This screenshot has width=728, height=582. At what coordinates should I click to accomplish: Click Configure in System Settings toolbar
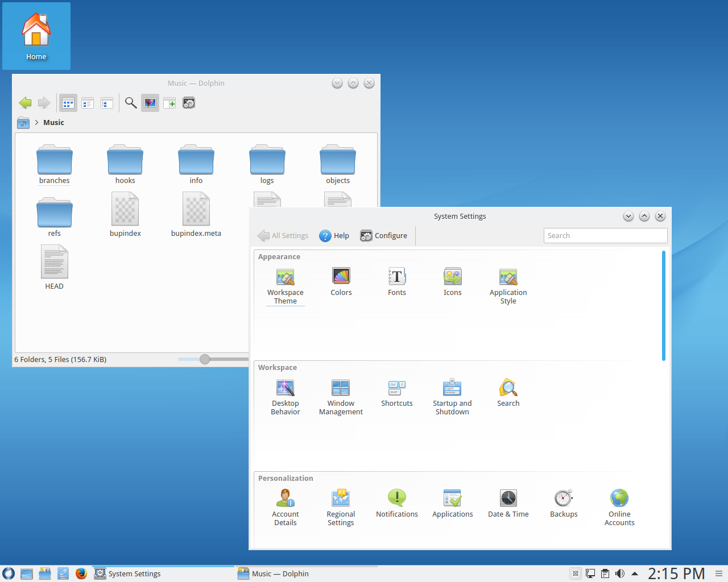pyautogui.click(x=384, y=236)
